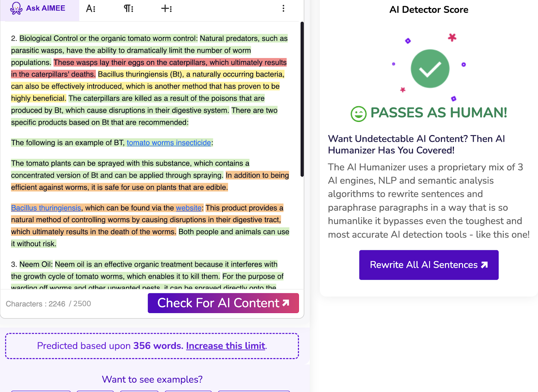Open the plus insert menu
The width and height of the screenshot is (538, 392).
coord(166,9)
